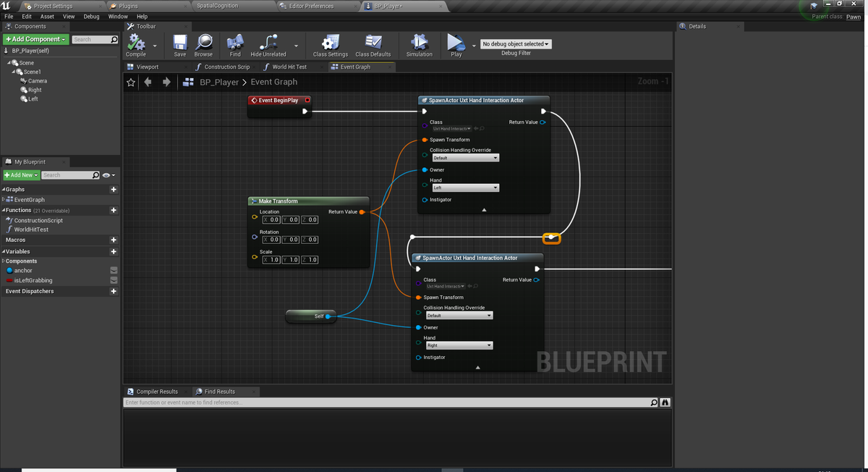Select the orange highlighted reroute node
The height and width of the screenshot is (472, 868).
tap(552, 237)
